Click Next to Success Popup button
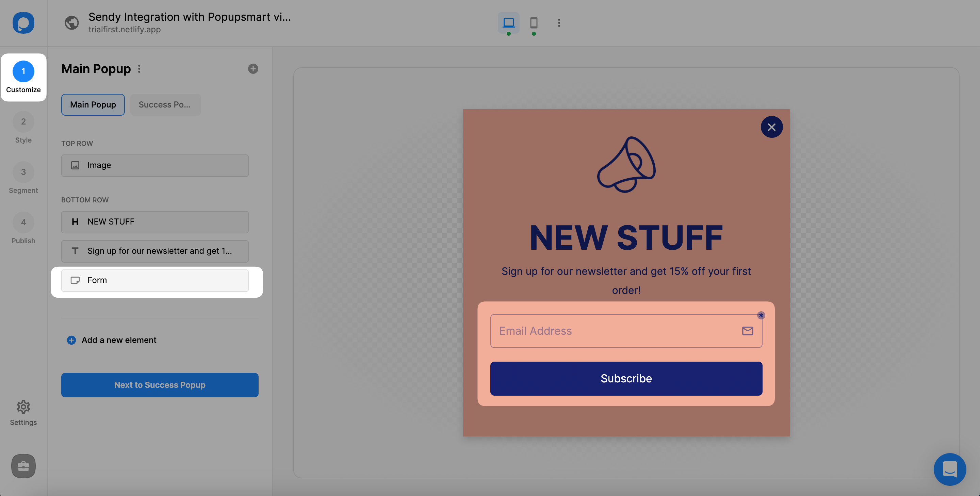The width and height of the screenshot is (980, 496). click(159, 385)
